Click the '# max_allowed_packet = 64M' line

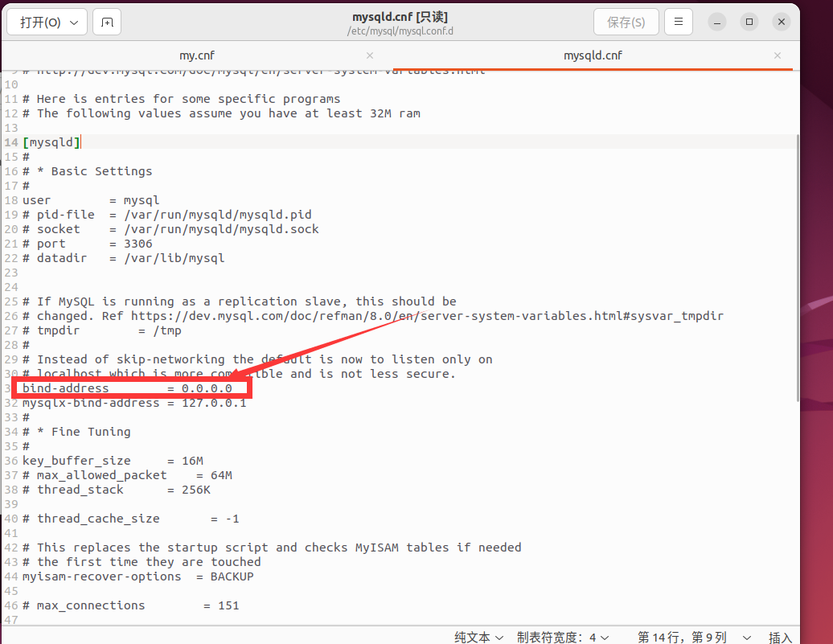coord(127,475)
